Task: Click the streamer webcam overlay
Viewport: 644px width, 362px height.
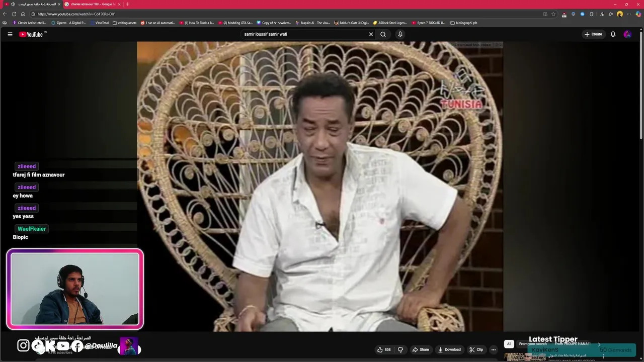Action: [x=75, y=289]
